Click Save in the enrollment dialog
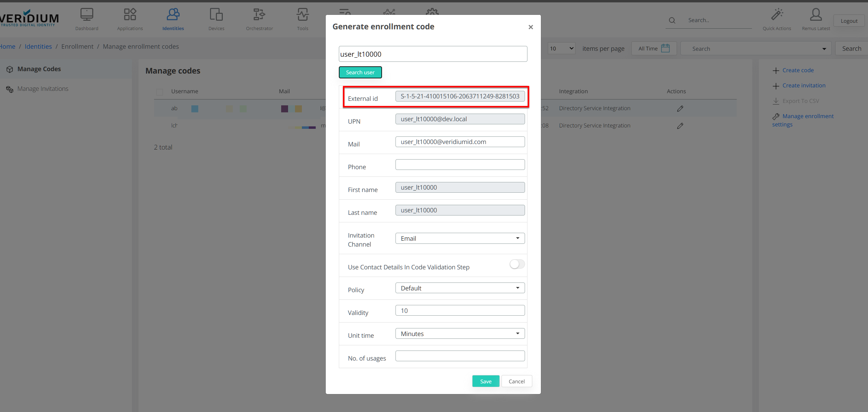 [x=486, y=381]
